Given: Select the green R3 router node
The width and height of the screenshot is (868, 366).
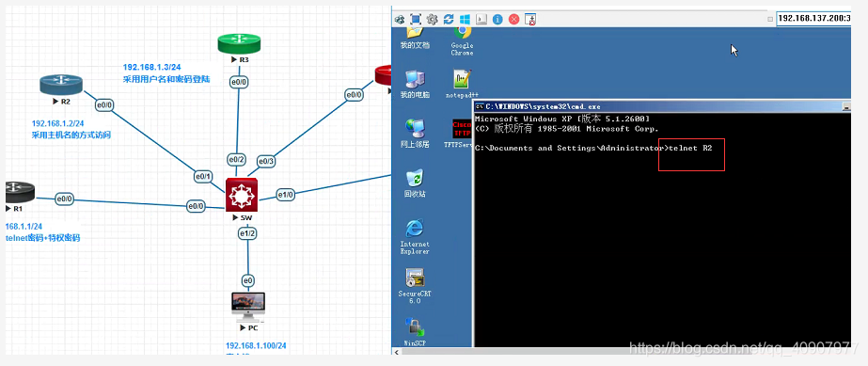Looking at the screenshot, I should click(x=239, y=43).
